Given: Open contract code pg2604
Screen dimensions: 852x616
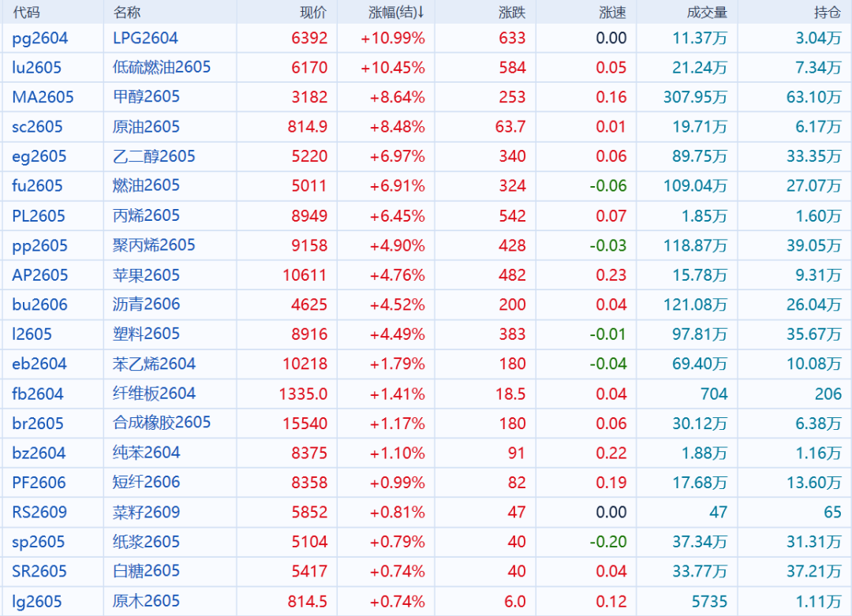Looking at the screenshot, I should [40, 38].
